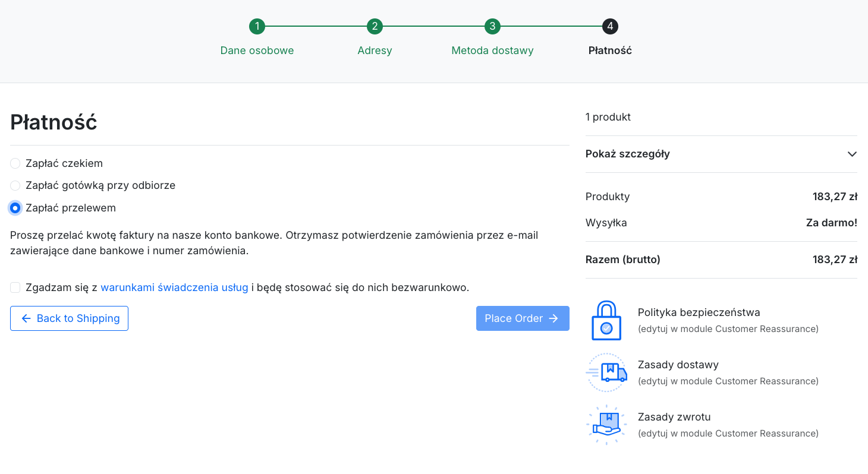868x474 pixels.
Task: Click the Wysyłka row label
Action: pyautogui.click(x=606, y=223)
